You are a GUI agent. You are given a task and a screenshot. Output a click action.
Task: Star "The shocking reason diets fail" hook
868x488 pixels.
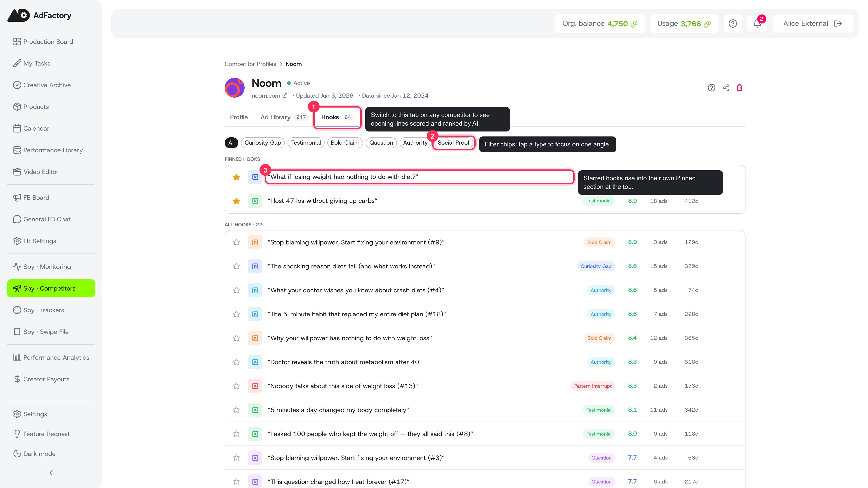point(236,266)
